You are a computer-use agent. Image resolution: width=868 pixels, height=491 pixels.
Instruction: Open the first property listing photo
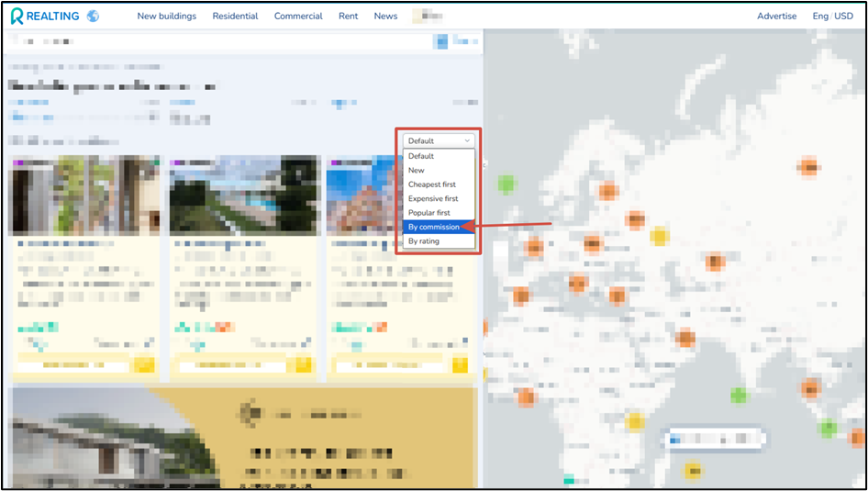(84, 196)
